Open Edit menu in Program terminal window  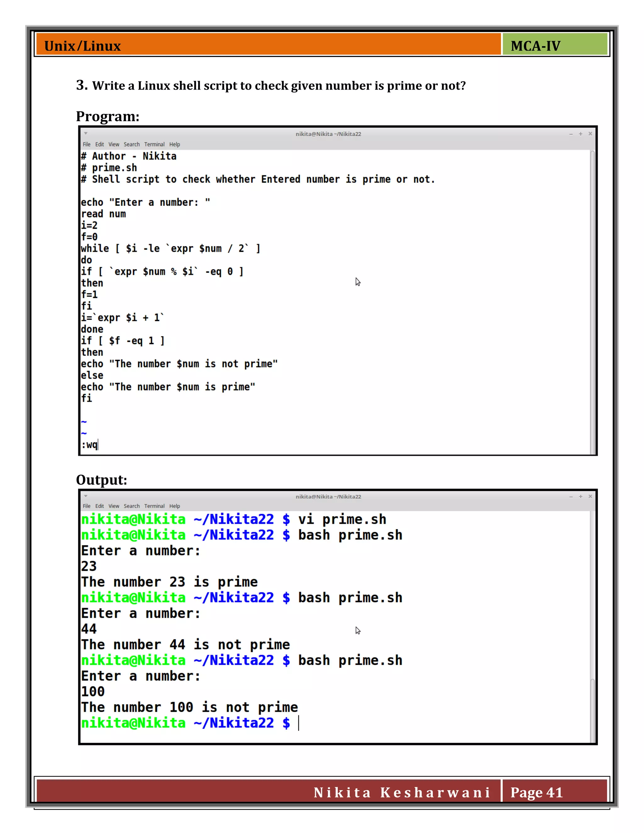(x=100, y=145)
